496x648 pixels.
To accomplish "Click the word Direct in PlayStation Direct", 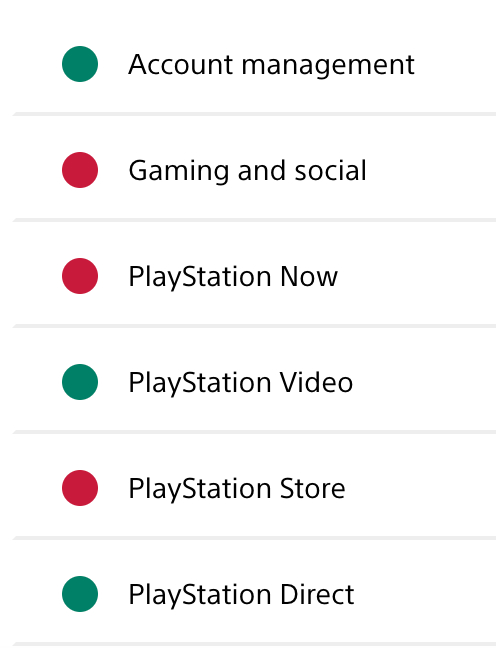I will 317,594.
